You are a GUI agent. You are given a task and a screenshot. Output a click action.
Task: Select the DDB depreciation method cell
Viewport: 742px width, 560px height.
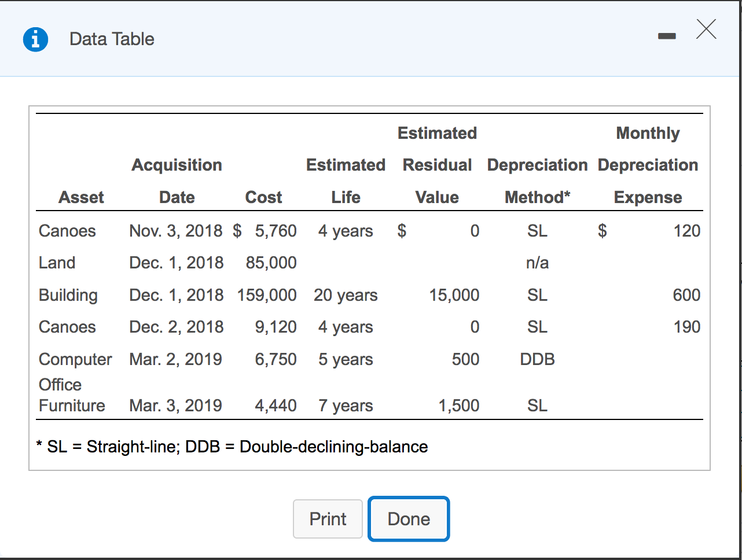tap(537, 359)
